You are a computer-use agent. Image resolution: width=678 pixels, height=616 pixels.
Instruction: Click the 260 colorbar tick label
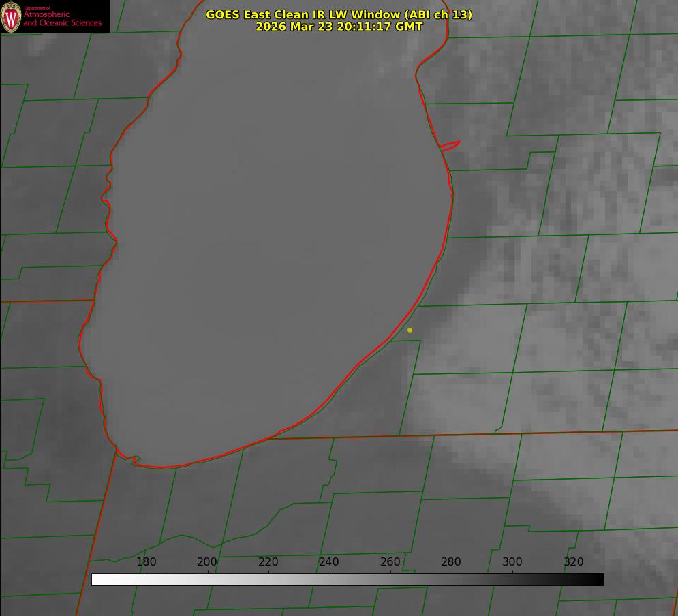[x=390, y=561]
